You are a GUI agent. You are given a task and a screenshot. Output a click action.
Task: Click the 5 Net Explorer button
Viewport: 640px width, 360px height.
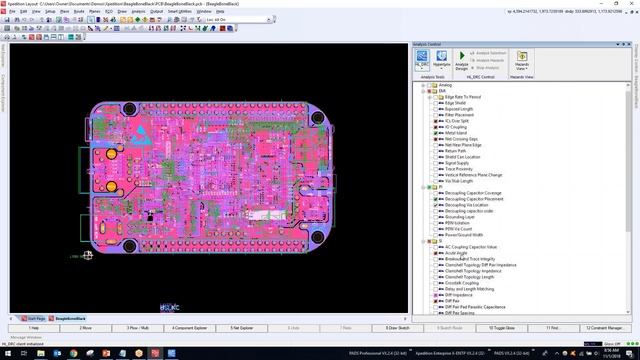(242, 328)
